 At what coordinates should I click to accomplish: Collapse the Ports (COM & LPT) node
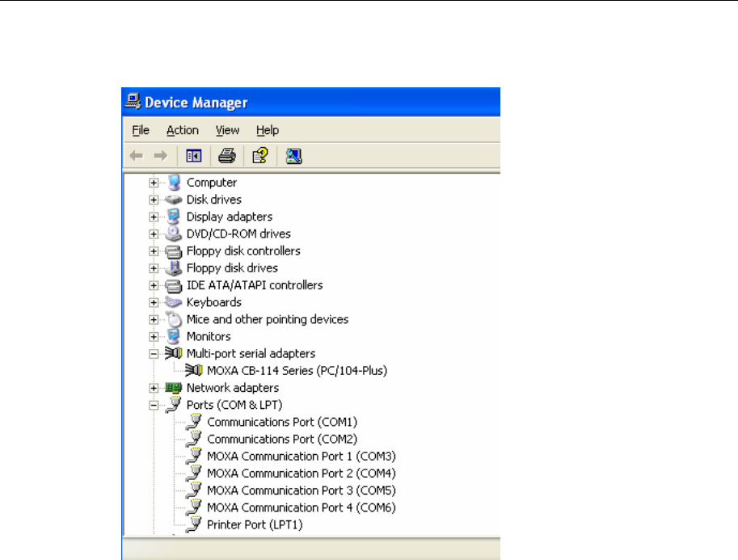(x=154, y=405)
